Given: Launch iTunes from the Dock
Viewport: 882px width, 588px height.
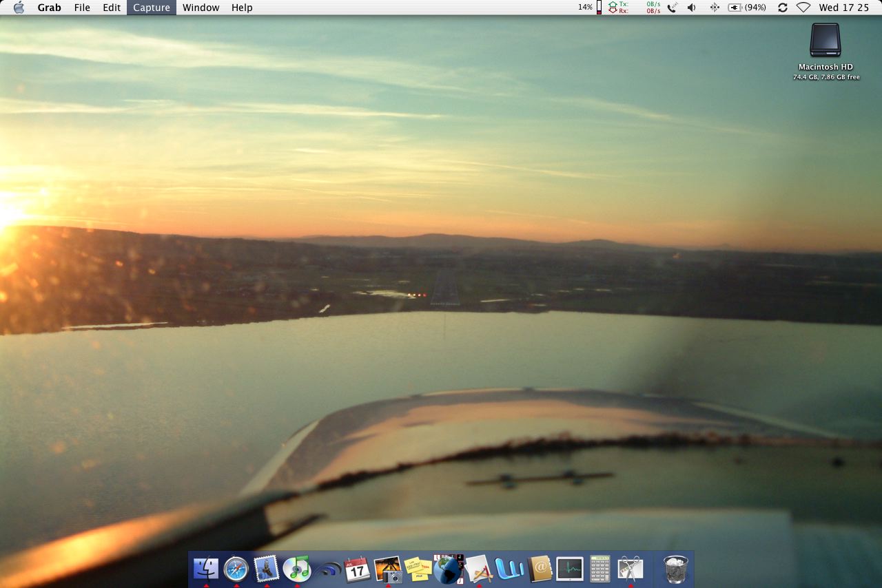Looking at the screenshot, I should [x=297, y=569].
